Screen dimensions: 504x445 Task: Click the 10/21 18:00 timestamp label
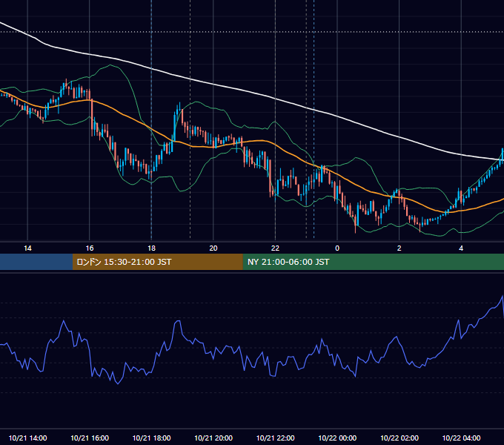coord(151,438)
